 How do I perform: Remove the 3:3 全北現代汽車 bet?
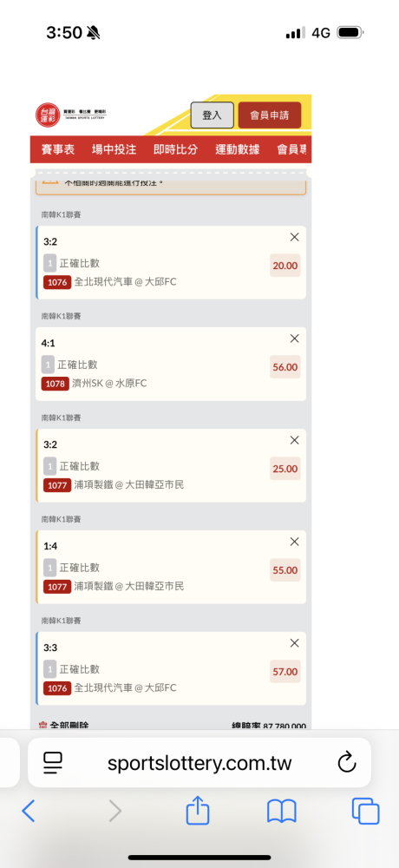click(294, 642)
